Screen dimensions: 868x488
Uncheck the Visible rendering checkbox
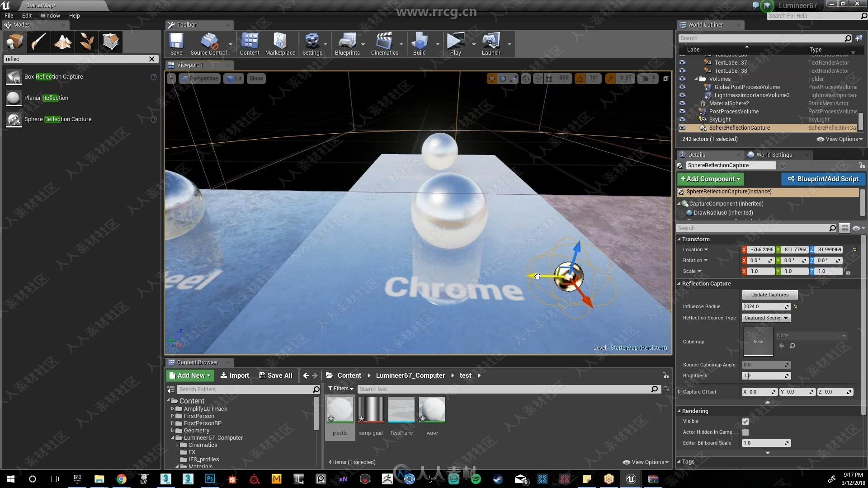coord(745,422)
